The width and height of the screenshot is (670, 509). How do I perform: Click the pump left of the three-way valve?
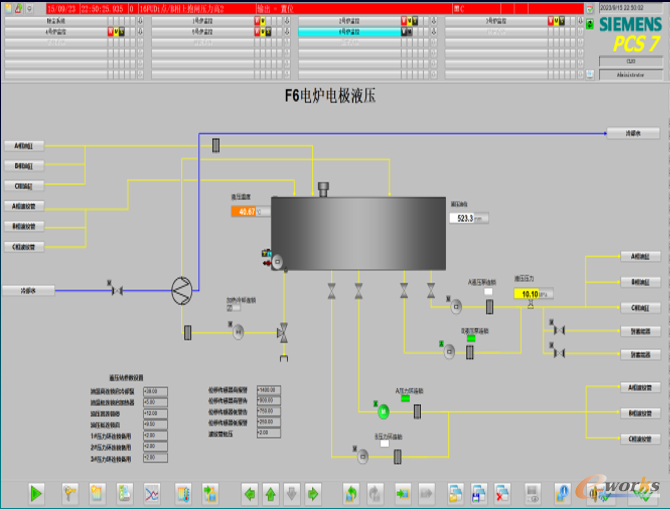(238, 332)
